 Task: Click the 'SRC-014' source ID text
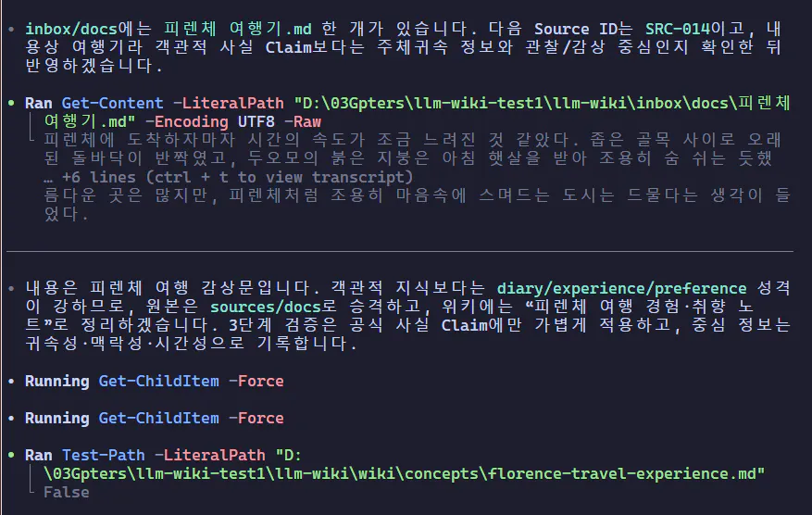678,29
